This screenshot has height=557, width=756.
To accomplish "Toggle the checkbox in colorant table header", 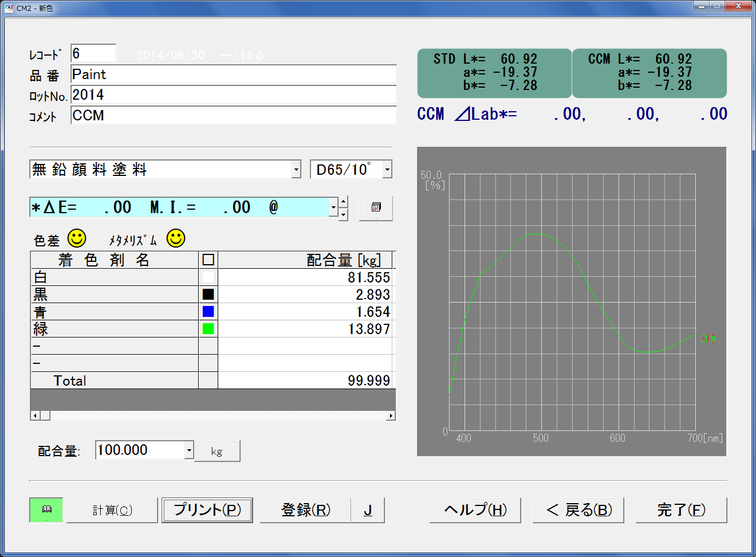I will pos(208,260).
